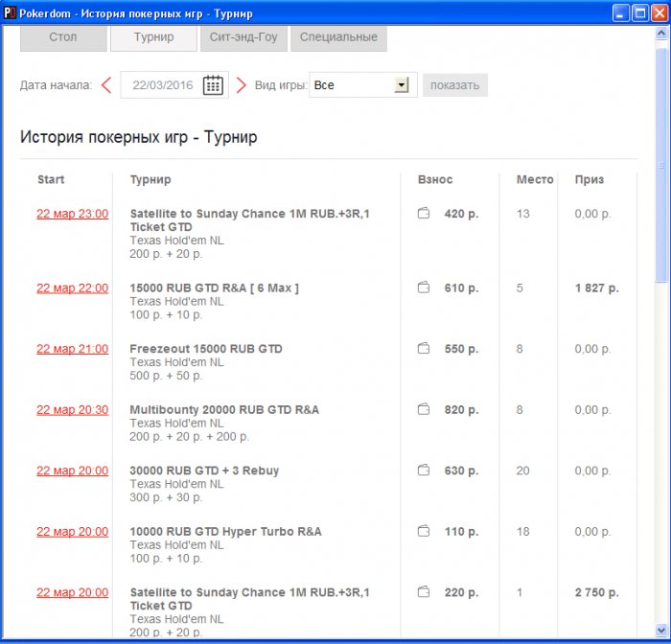Select Freezeout 15000 RUB GTD title
This screenshot has width=671, height=644.
pyautogui.click(x=206, y=349)
